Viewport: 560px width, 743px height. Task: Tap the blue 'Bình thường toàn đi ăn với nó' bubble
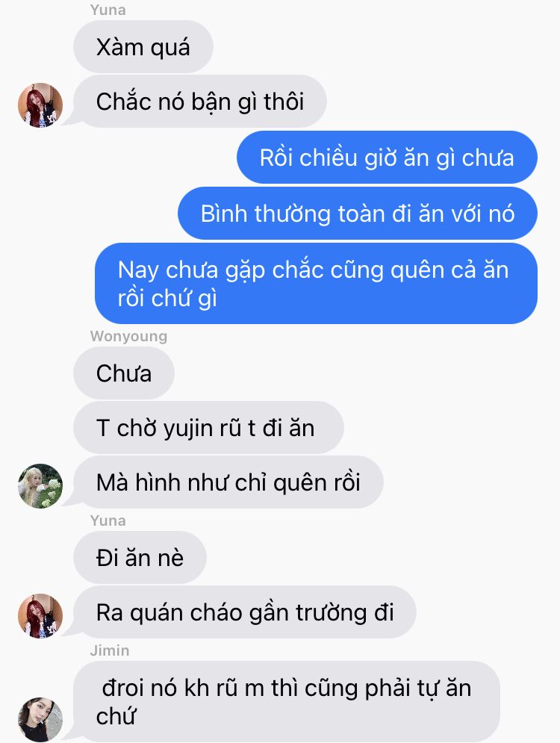pos(358,214)
